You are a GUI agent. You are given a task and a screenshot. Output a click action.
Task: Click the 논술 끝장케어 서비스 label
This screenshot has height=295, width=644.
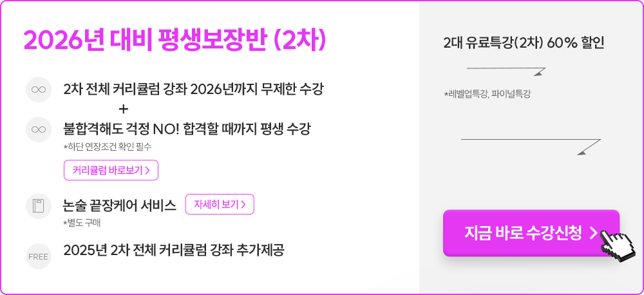pyautogui.click(x=120, y=205)
